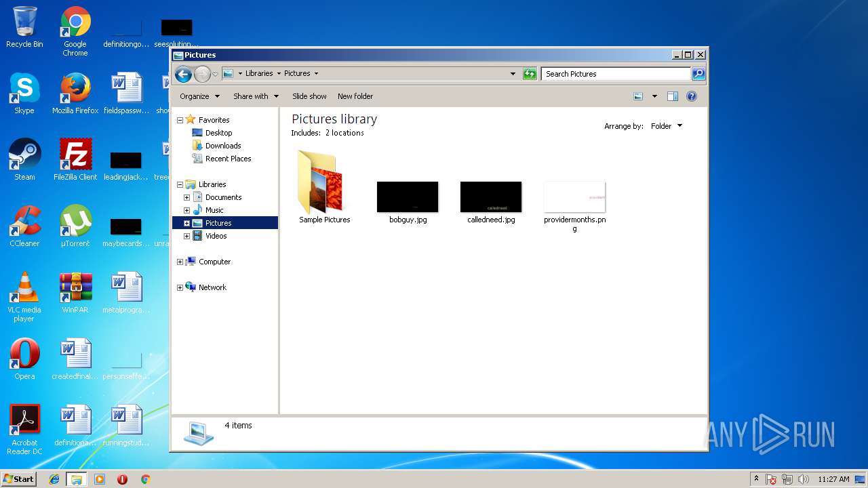Select the calledneed.jpg thumbnail
Viewport: 868px width, 488px height.
pos(491,201)
